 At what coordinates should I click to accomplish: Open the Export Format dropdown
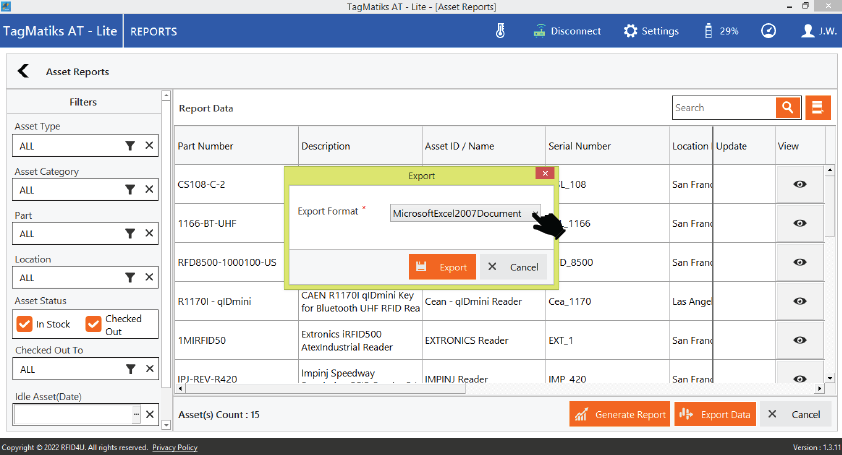pyautogui.click(x=465, y=214)
